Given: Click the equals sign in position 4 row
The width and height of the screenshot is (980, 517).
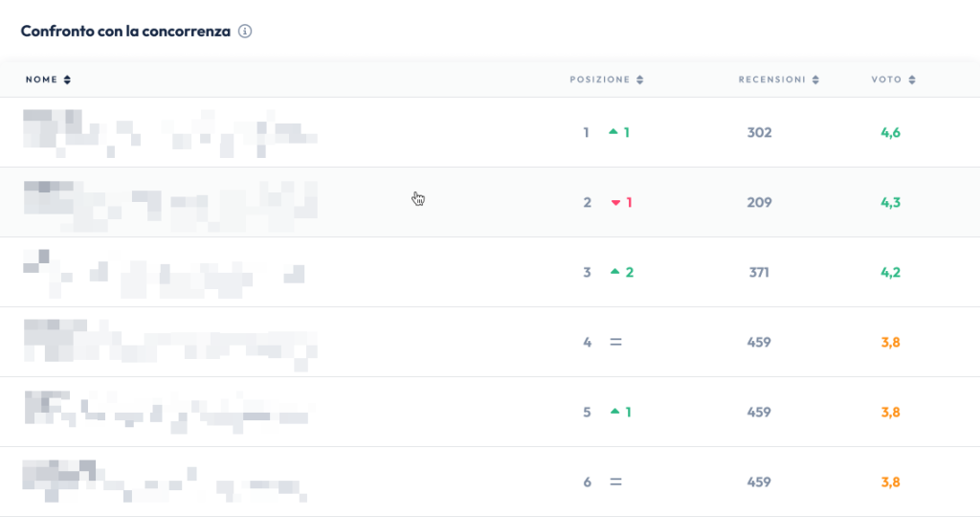Looking at the screenshot, I should pyautogui.click(x=615, y=342).
